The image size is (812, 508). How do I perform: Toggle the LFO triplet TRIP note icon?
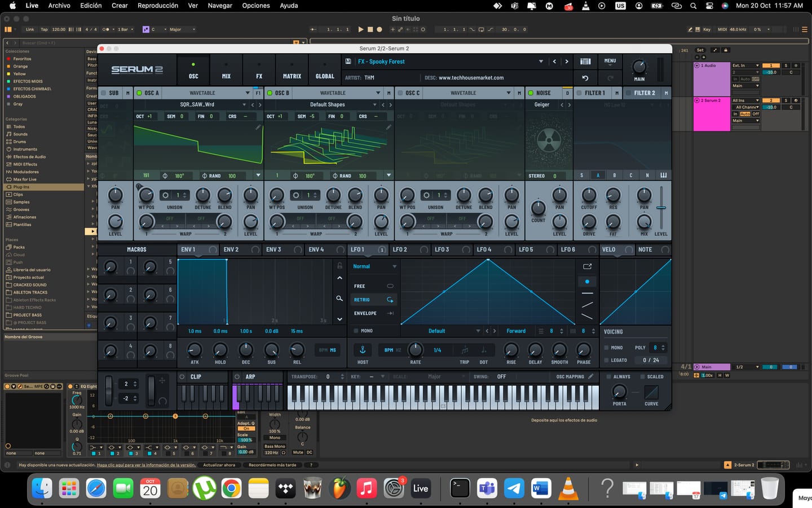465,350
